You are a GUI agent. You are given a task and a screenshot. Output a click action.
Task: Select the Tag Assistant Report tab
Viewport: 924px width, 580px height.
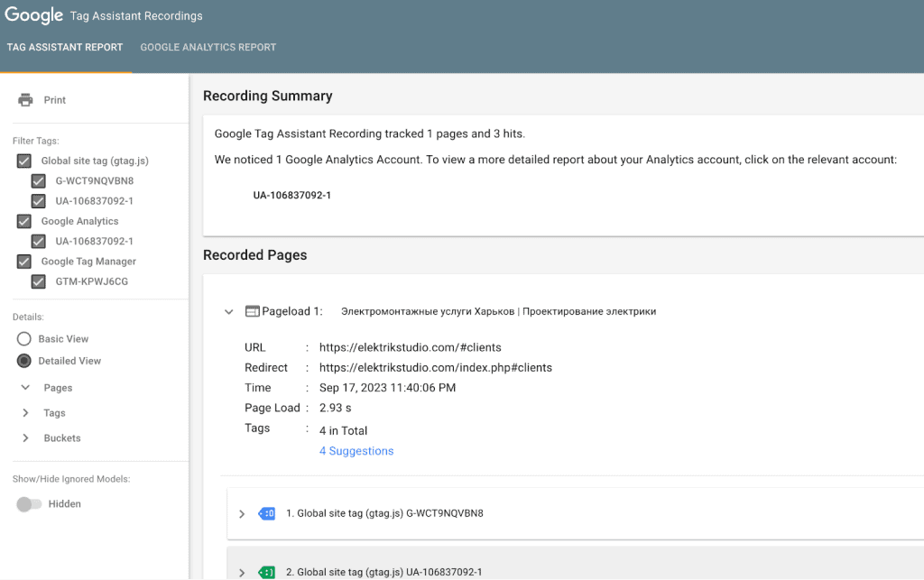click(x=65, y=46)
